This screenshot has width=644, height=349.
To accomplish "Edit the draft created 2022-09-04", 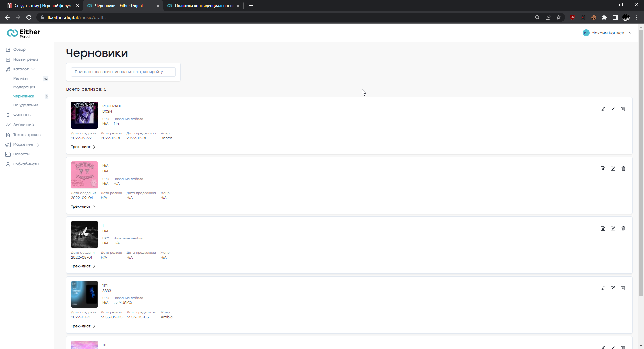I will pyautogui.click(x=613, y=169).
